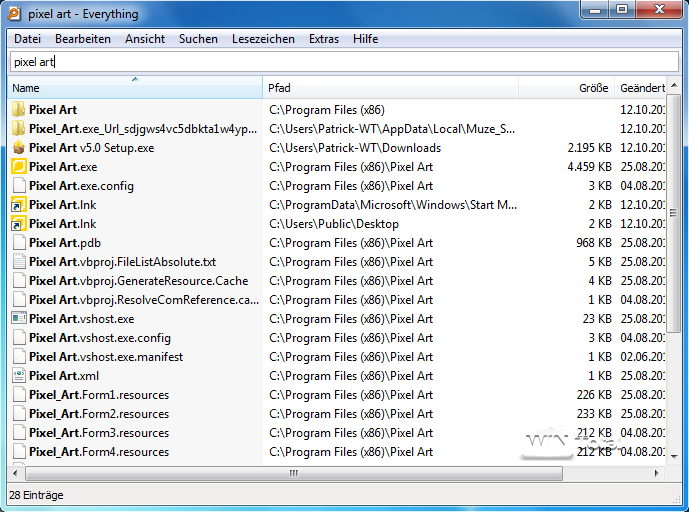Click the Pixel_Art.exe_Url folder icon
689x512 pixels.
[x=19, y=129]
